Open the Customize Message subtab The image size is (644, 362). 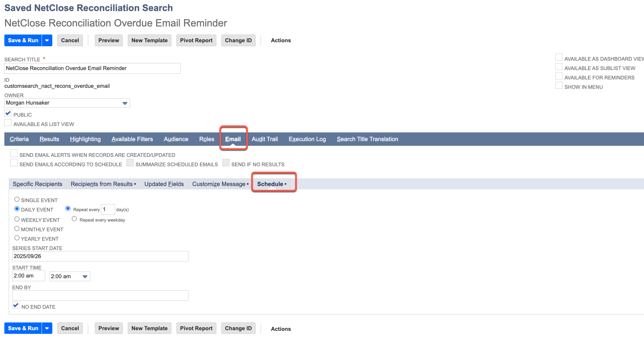pos(219,184)
